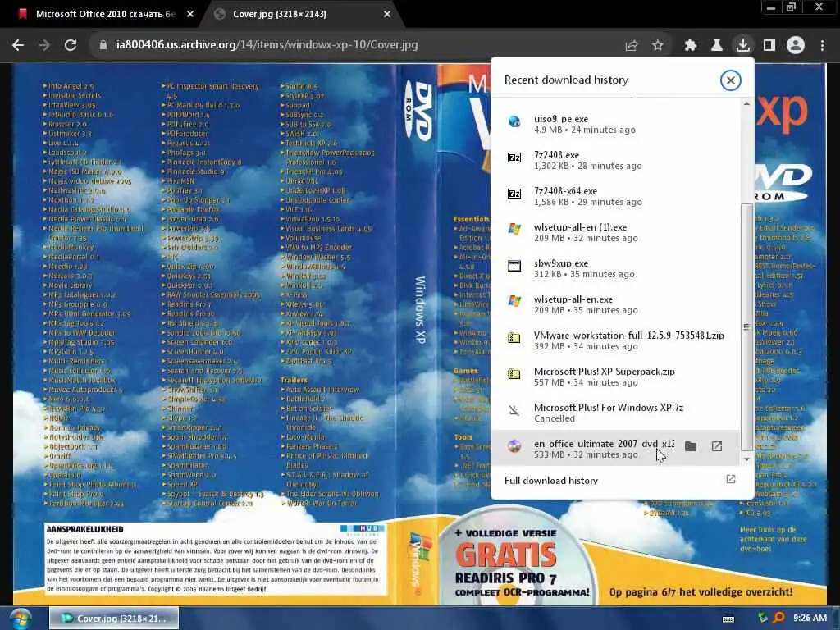Toggle the downloads toolbar icon
Screen dimensions: 840x630
(x=743, y=45)
